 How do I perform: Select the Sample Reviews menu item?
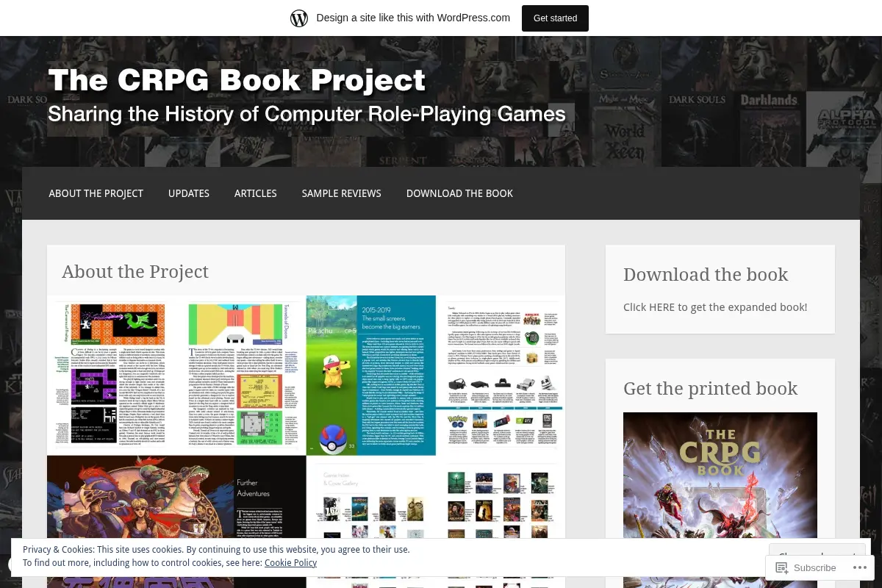(x=341, y=193)
